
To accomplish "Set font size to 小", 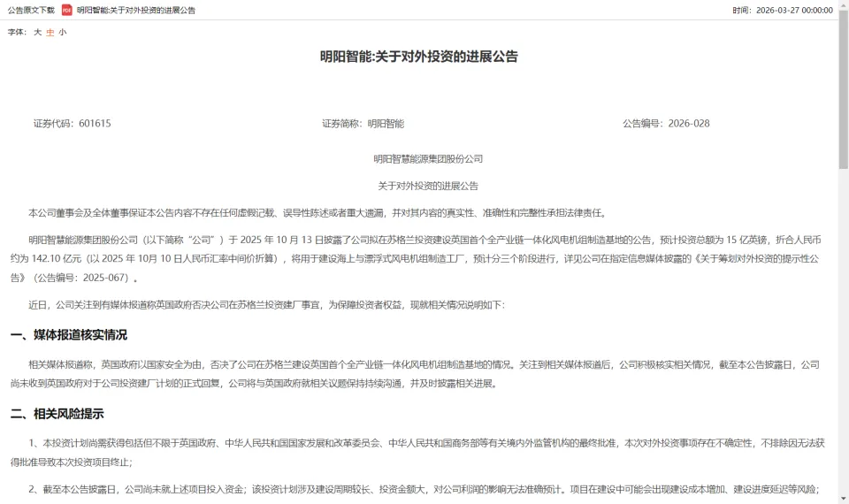I will click(x=62, y=32).
